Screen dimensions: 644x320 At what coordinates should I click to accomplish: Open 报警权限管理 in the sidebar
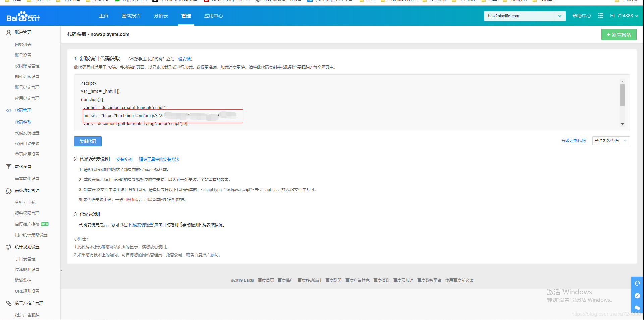[27, 213]
